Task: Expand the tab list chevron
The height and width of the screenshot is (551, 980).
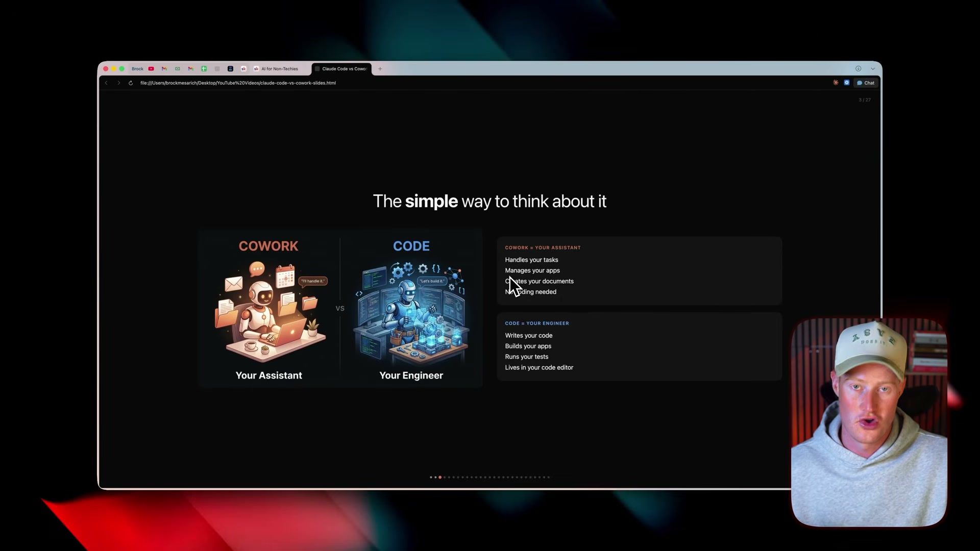Action: pyautogui.click(x=873, y=69)
